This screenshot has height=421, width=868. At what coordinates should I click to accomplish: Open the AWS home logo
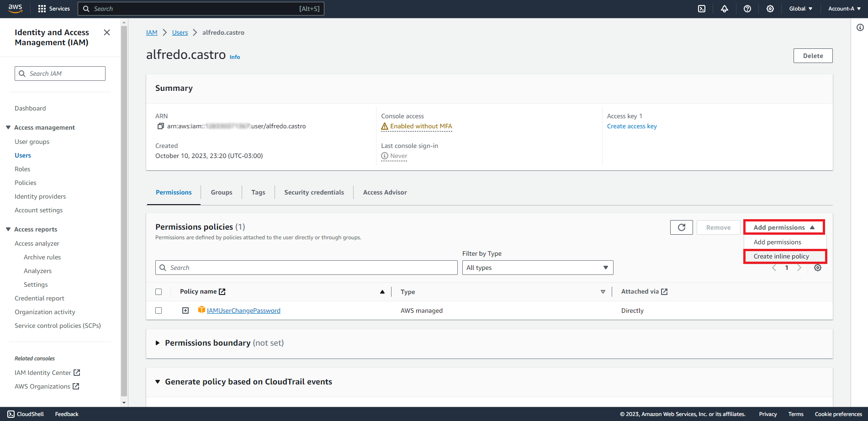[x=15, y=9]
